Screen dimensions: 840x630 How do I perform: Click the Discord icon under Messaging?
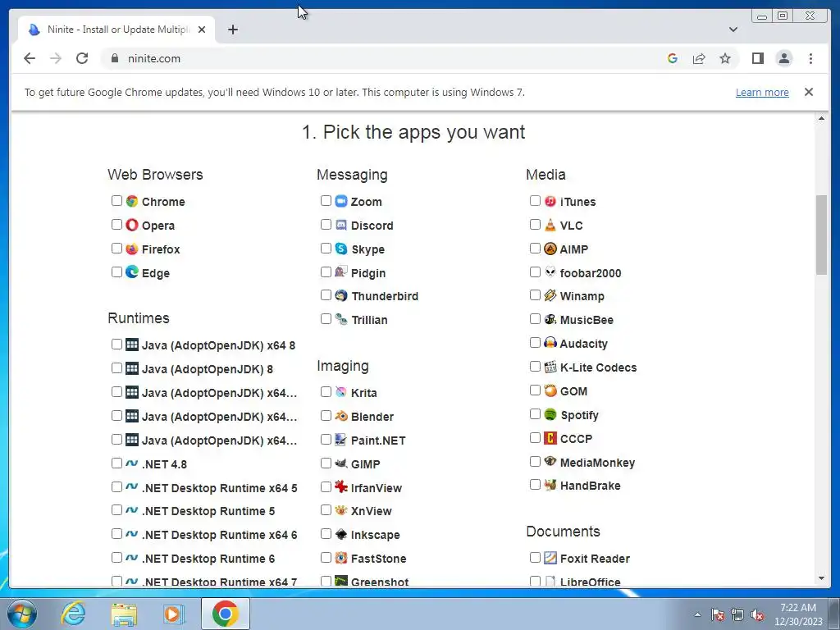pyautogui.click(x=341, y=225)
